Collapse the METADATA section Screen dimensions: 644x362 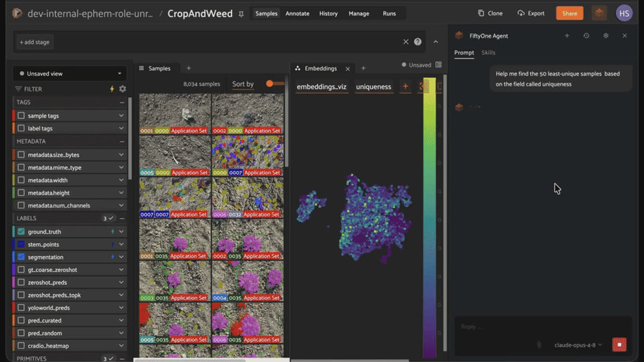[122, 142]
